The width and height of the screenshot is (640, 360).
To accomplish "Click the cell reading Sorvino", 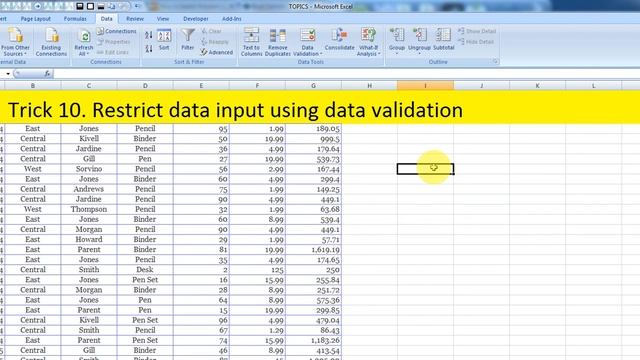I will coord(89,169).
